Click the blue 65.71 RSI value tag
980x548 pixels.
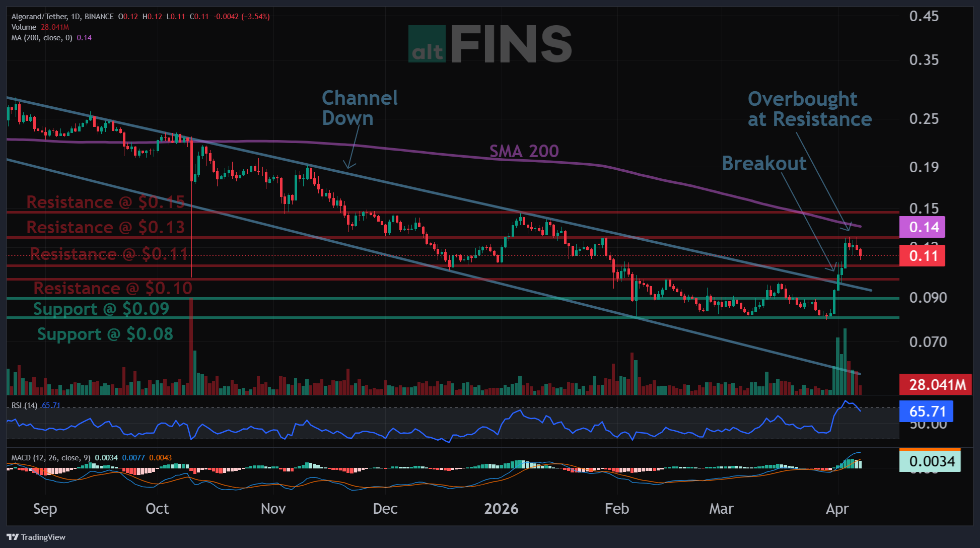click(x=926, y=412)
